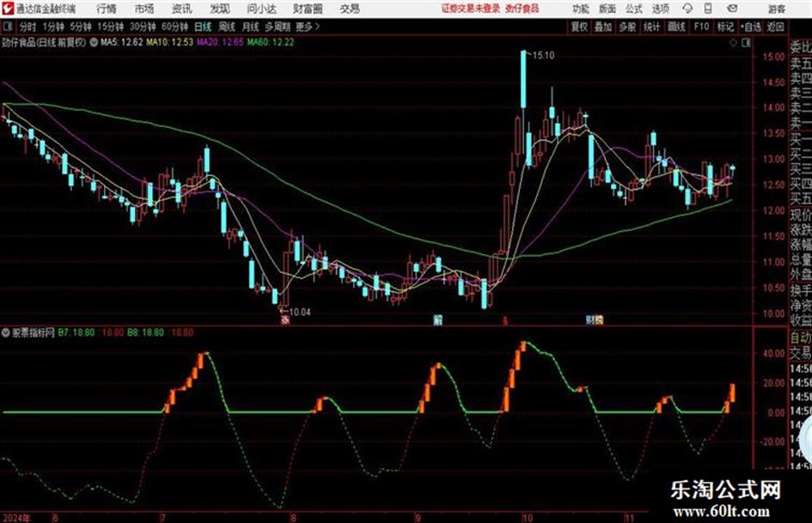Open the 版面 menu
This screenshot has height=523, width=812.
607,9
